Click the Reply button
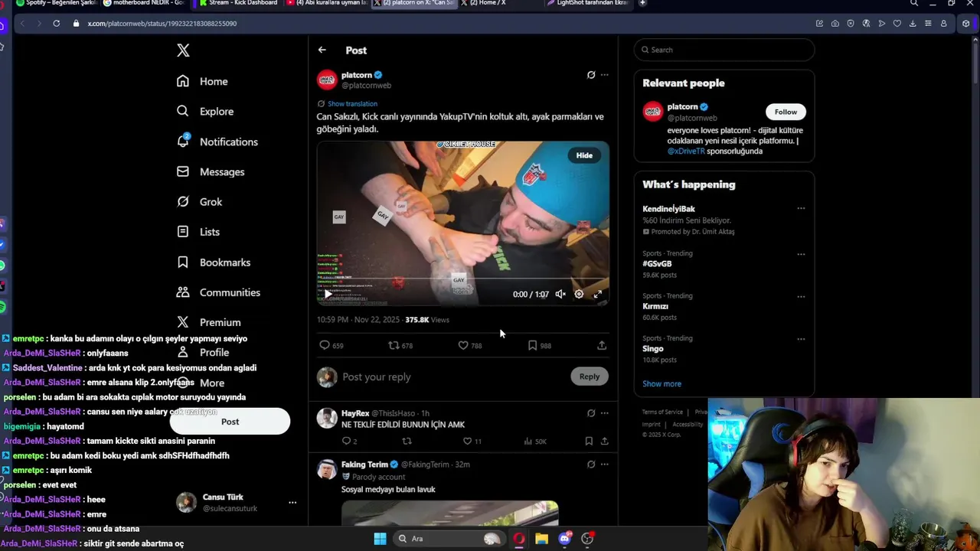 point(590,377)
